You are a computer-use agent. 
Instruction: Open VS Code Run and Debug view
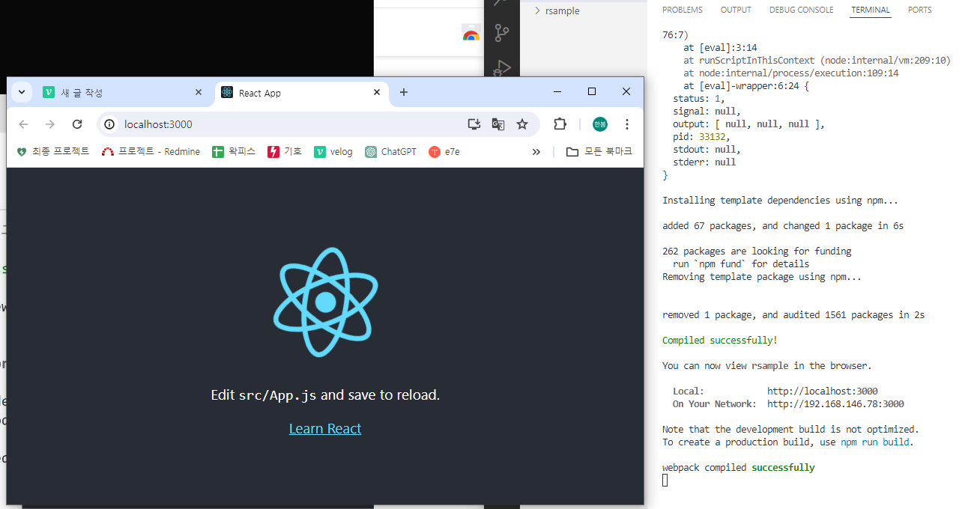(502, 68)
